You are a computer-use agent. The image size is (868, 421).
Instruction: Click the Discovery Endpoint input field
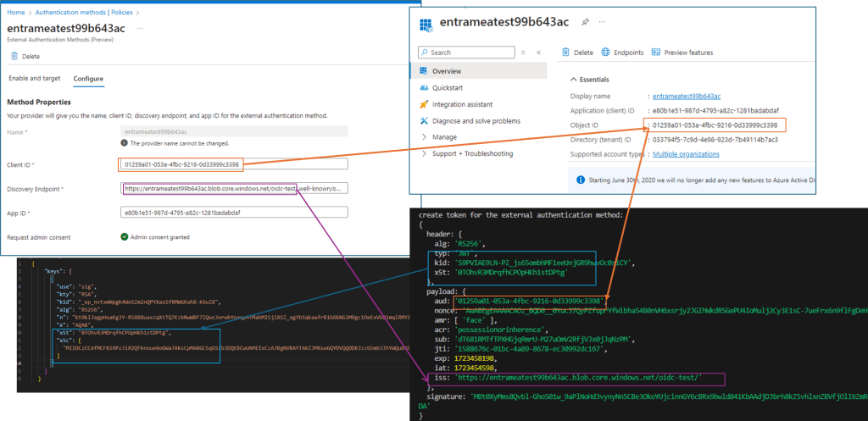[x=233, y=189]
